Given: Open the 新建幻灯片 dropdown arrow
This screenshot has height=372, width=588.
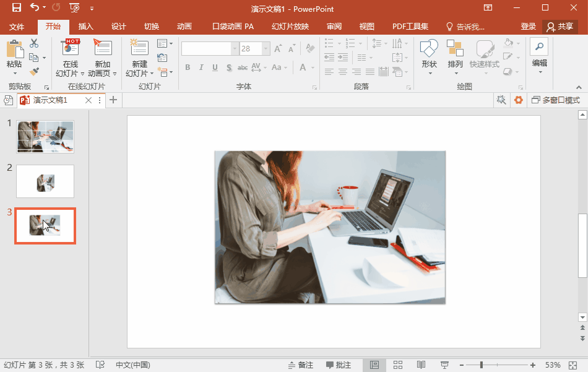Looking at the screenshot, I should pyautogui.click(x=151, y=74).
